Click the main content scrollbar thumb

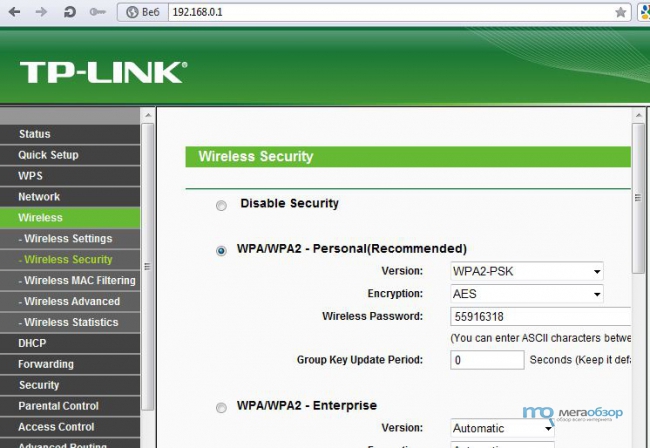click(638, 198)
